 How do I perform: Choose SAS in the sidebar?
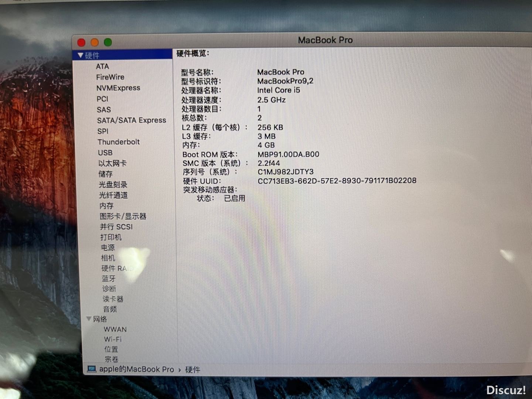(104, 110)
